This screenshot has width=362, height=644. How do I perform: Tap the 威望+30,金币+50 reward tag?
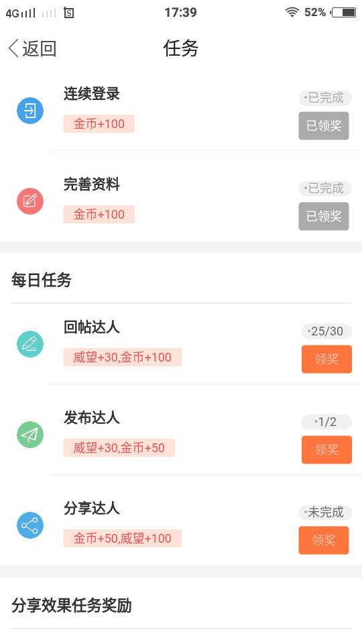[119, 447]
